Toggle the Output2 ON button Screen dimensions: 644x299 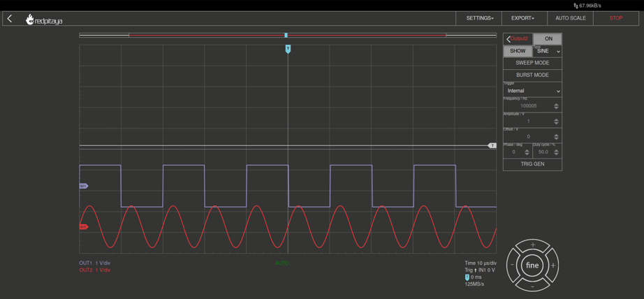pos(548,39)
